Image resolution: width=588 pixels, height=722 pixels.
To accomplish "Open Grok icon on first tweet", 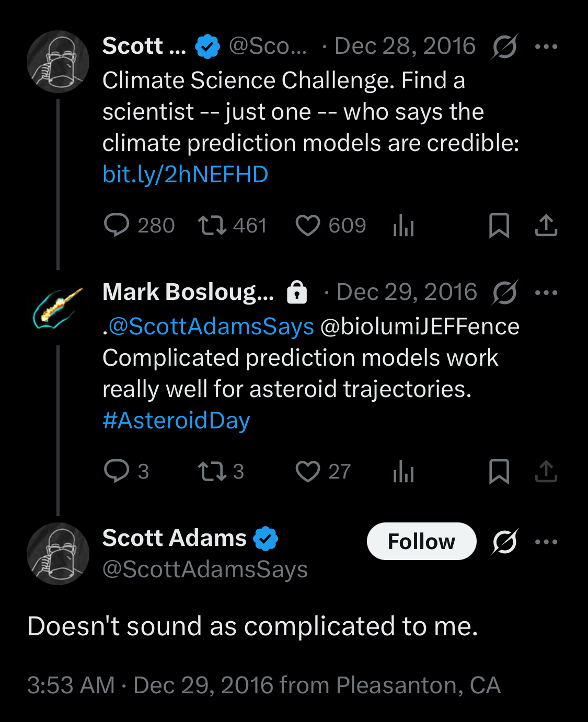I will tap(504, 46).
